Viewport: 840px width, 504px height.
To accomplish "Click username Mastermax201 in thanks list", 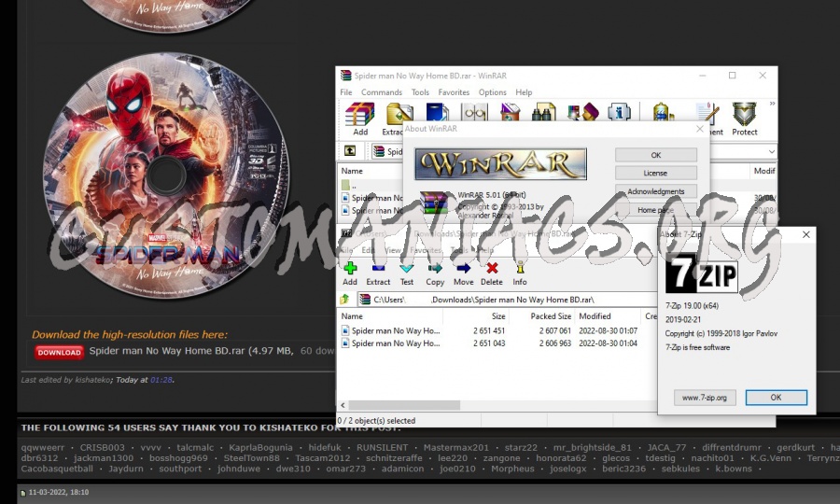I will click(456, 447).
